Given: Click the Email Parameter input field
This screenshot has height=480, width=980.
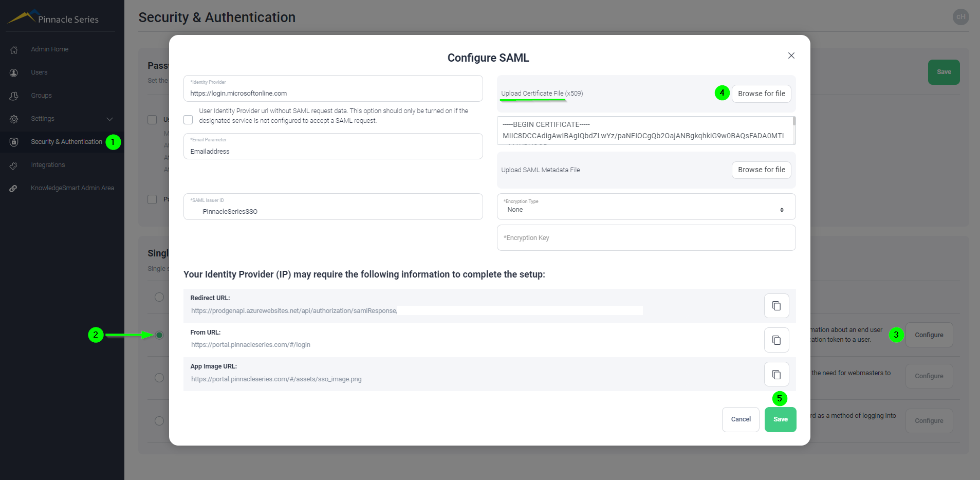Looking at the screenshot, I should tap(333, 146).
